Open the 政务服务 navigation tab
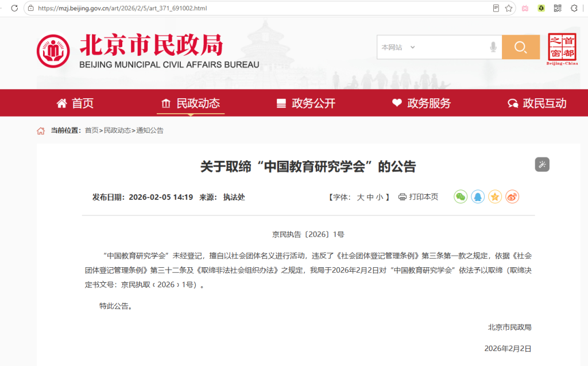Screen dimensions: 588x366 (421, 103)
